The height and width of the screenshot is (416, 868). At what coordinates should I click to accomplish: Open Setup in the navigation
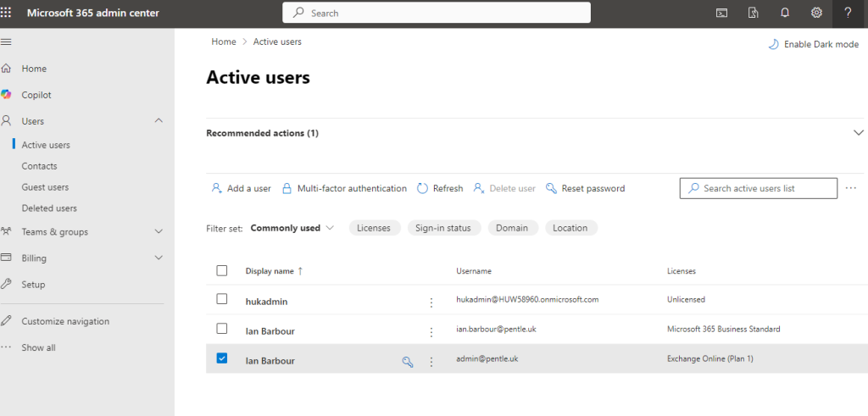pos(33,285)
